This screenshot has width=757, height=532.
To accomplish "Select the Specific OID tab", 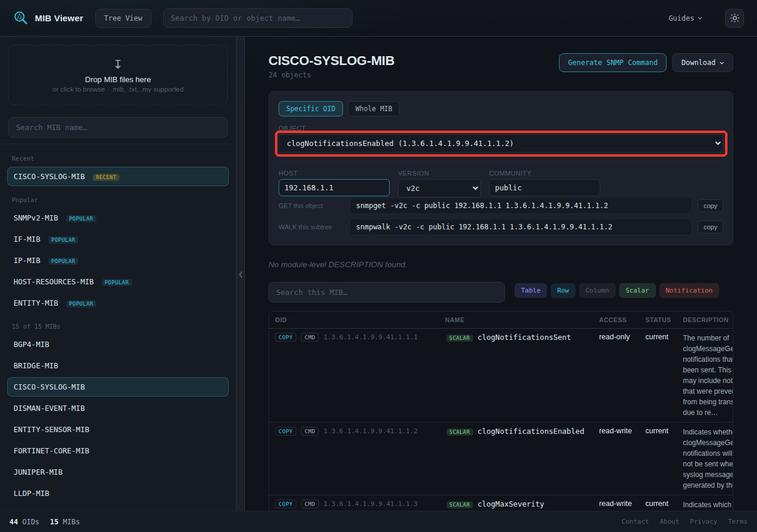I will point(310,109).
